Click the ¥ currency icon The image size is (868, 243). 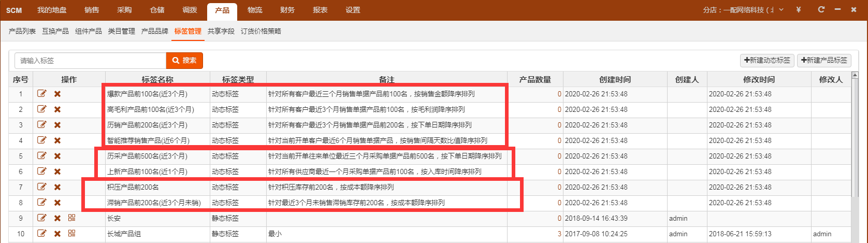pos(799,10)
